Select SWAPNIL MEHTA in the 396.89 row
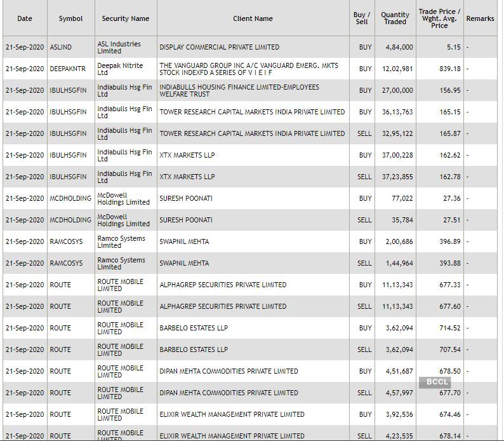Viewport: 504px width, 441px height. 184,241
